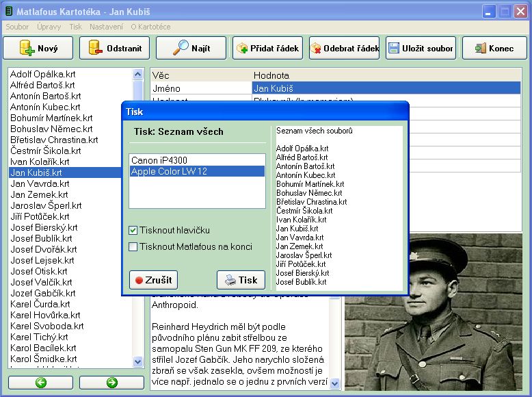Viewport: 532px width, 397px height.
Task: Uncheck Tisknout hlavičku checkbox
Action: [x=133, y=230]
